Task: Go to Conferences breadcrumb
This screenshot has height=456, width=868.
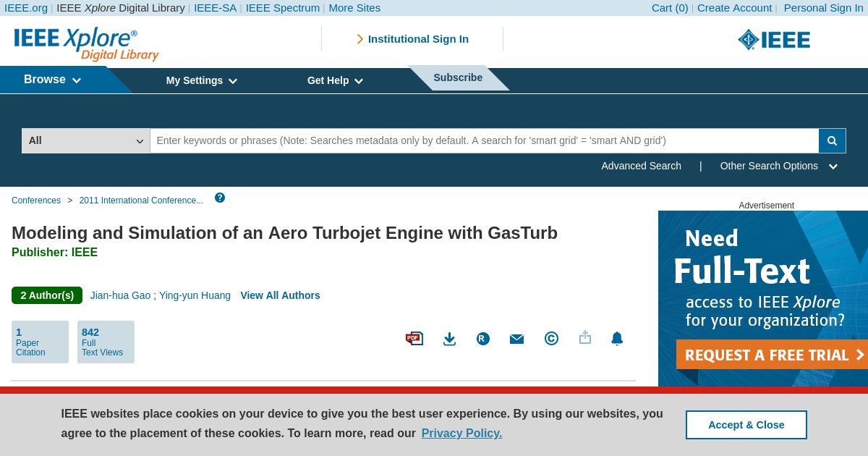Action: point(36,200)
